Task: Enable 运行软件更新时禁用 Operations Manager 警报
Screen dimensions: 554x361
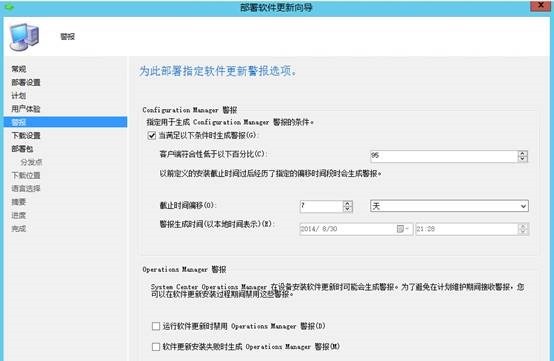Action: coord(156,326)
